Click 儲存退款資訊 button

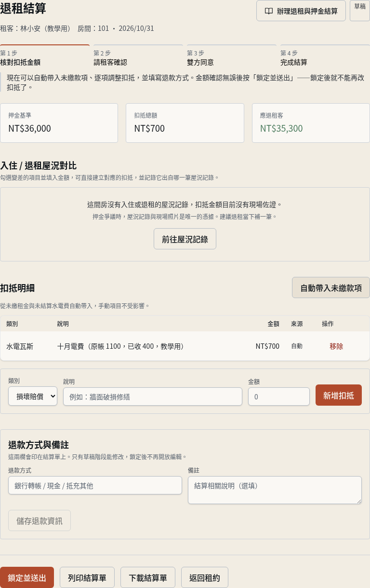(40, 520)
